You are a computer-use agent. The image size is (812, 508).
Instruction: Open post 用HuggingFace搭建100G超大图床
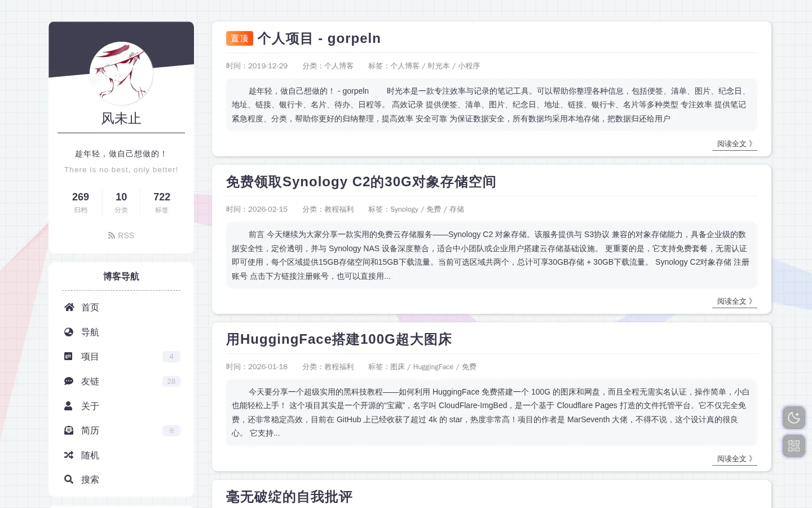click(339, 339)
